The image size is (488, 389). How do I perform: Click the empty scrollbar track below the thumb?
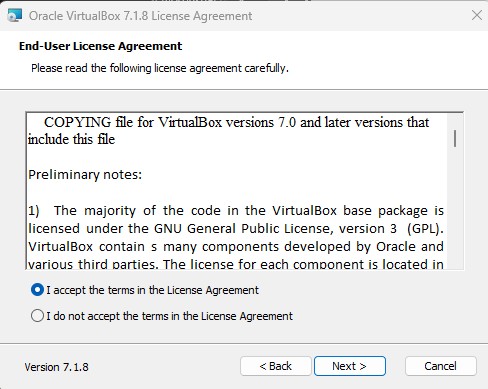click(455, 207)
